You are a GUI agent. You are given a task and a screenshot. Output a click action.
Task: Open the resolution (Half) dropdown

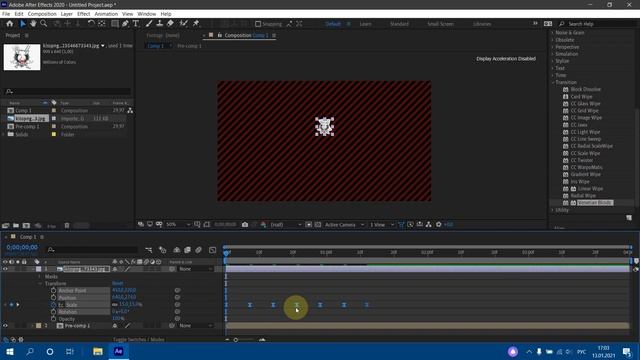pyautogui.click(x=286, y=224)
